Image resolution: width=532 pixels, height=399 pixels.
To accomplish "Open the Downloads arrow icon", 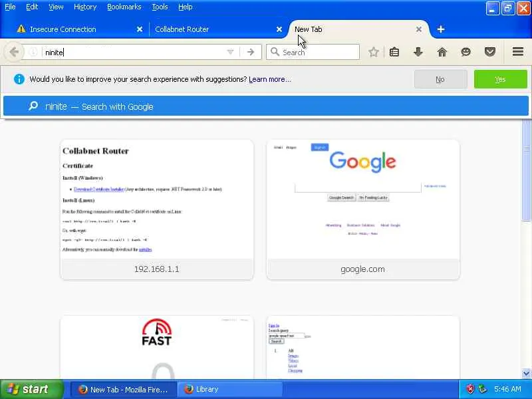I will pyautogui.click(x=418, y=52).
